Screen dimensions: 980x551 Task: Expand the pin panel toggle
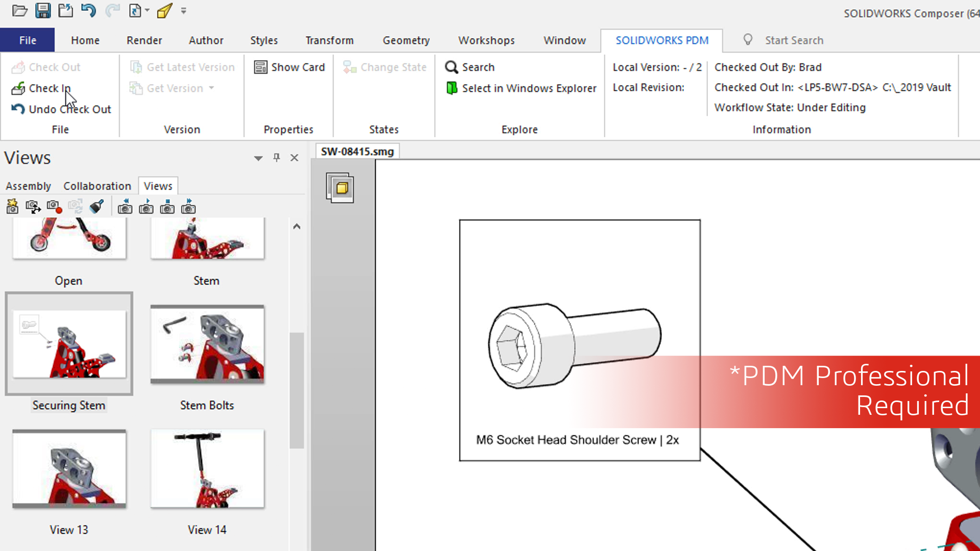[277, 157]
